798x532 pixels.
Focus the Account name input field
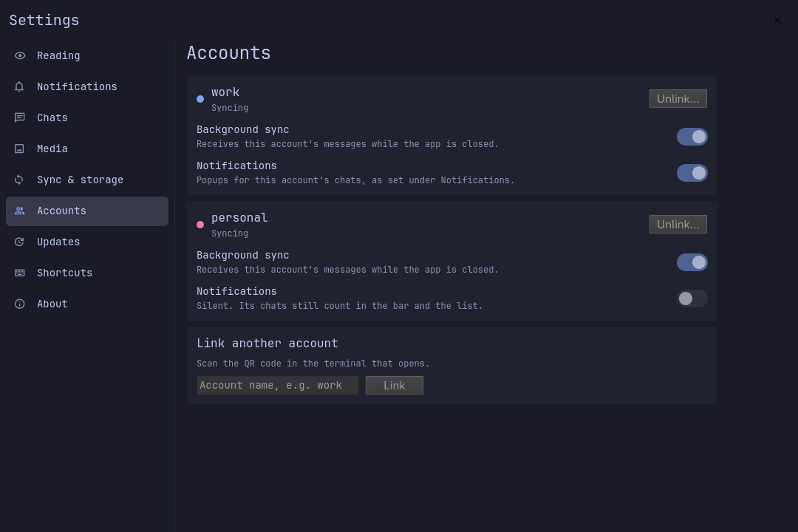[277, 386]
